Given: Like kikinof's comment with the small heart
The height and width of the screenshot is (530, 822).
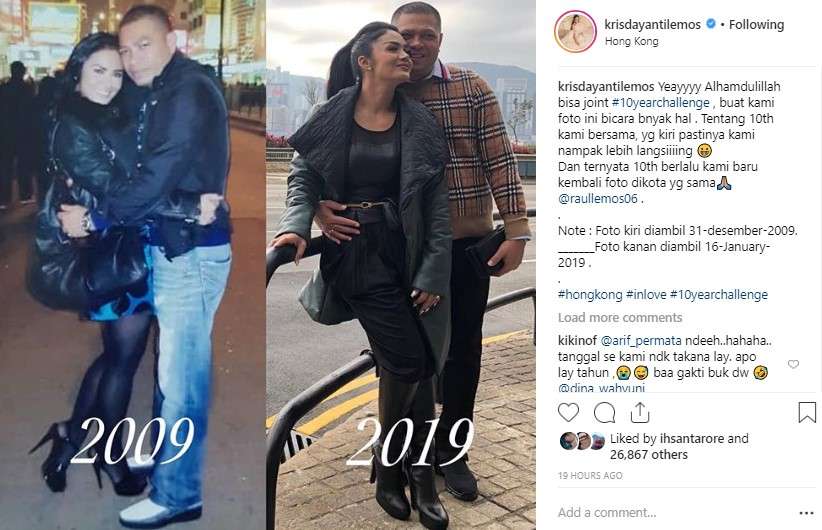Looking at the screenshot, I should 793,364.
